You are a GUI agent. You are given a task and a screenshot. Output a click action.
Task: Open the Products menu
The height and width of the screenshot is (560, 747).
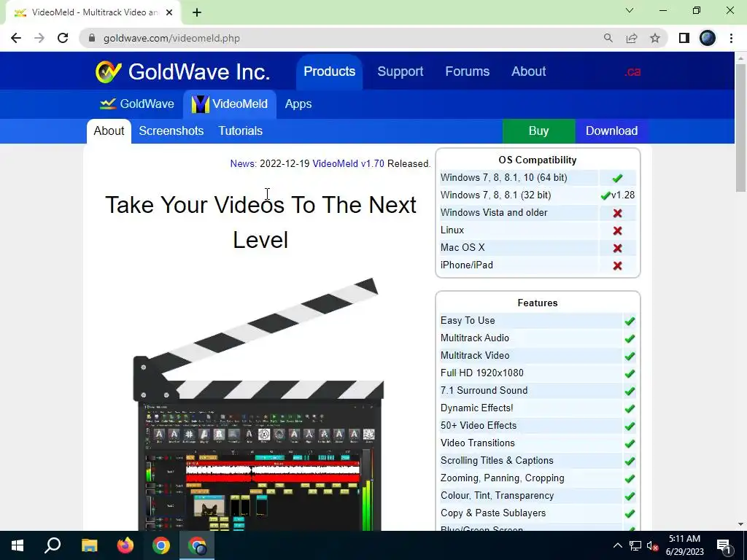point(329,71)
